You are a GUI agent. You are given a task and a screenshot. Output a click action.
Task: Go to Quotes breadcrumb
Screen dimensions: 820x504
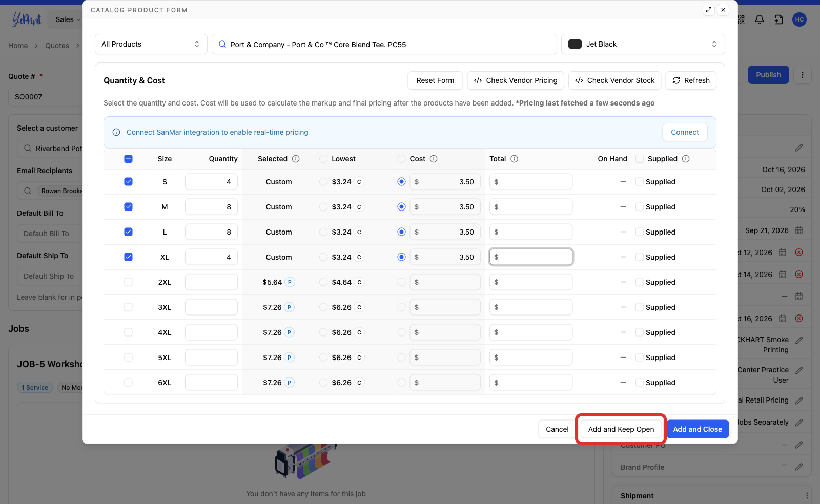point(57,46)
